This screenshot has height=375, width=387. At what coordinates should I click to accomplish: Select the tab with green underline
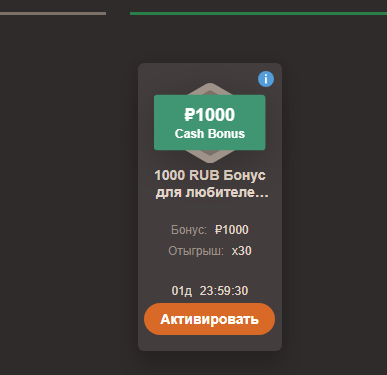258,14
